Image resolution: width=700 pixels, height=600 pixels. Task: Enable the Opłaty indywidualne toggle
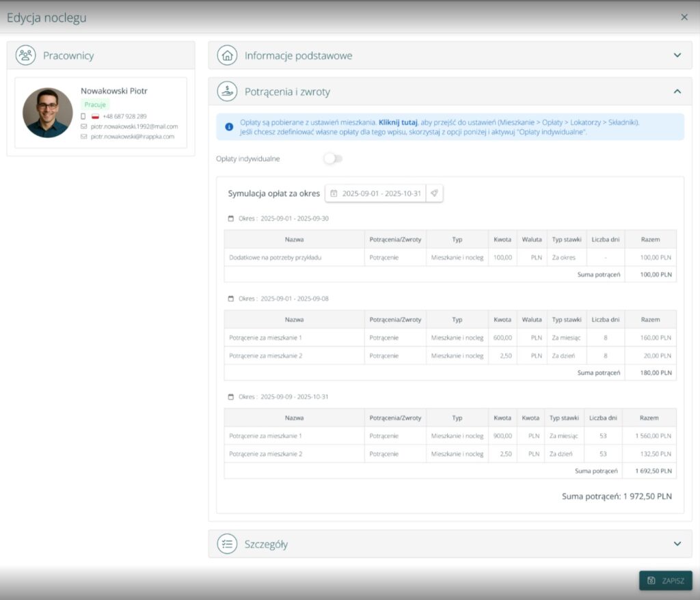click(x=333, y=159)
